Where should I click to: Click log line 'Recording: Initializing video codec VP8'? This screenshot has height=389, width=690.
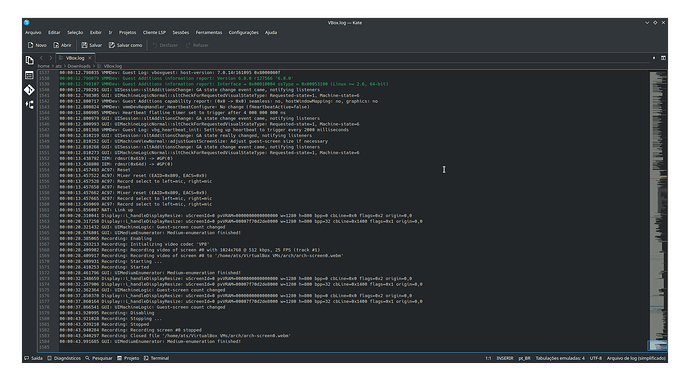tap(134, 244)
